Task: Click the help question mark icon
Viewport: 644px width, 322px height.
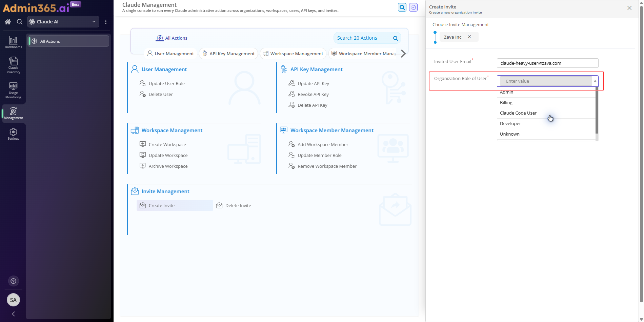Action: (x=13, y=281)
